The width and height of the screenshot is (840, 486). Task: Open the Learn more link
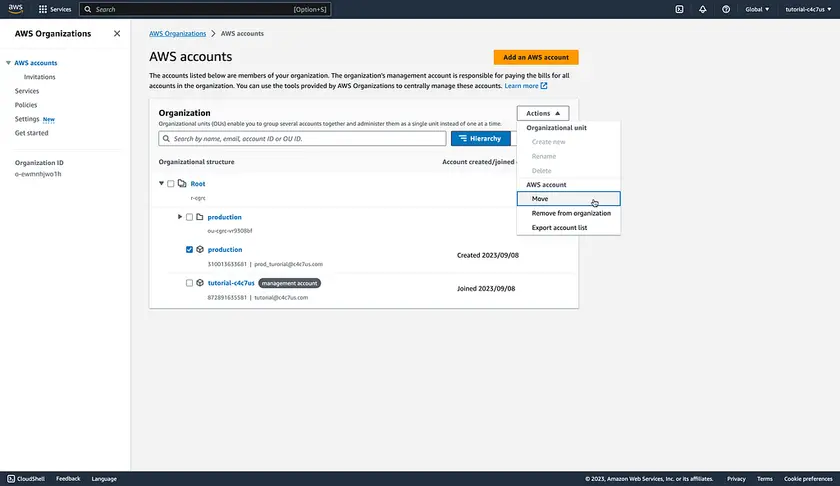(x=521, y=86)
